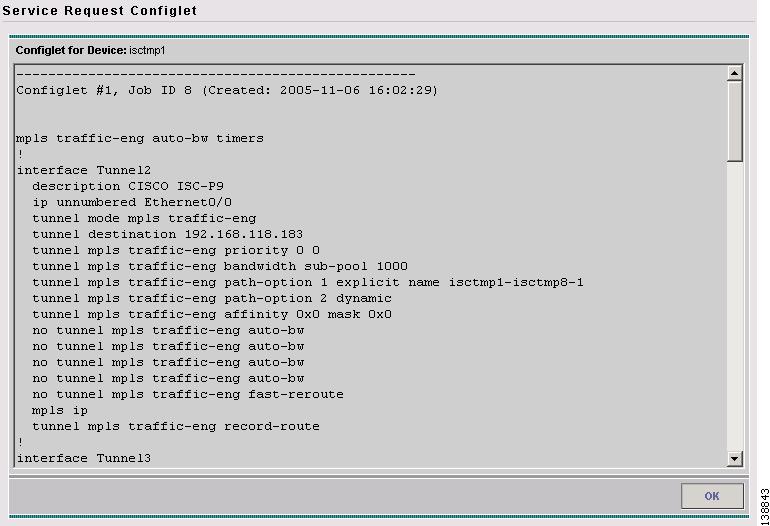This screenshot has width=770, height=526.
Task: Click 'mpls traffic-eng auto-bw timers' line
Action: [140, 138]
